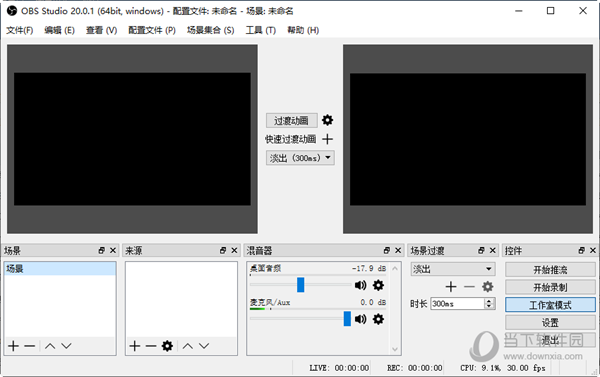Open transition animation settings gear
Viewport: 600px width, 377px height.
[327, 120]
